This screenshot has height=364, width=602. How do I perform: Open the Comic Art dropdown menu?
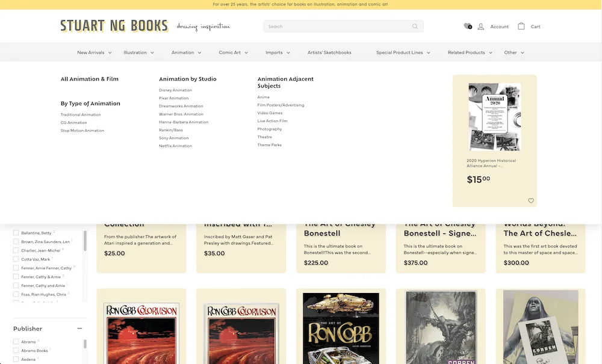point(234,52)
